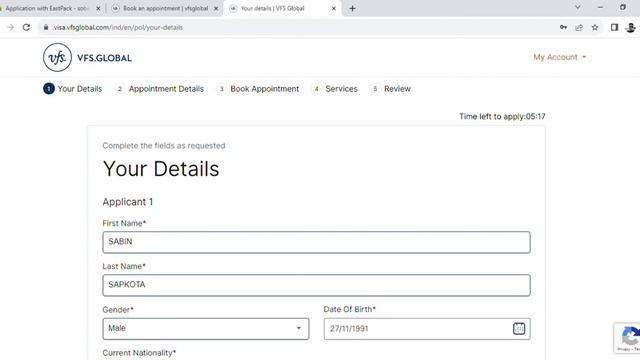This screenshot has width=640, height=360.
Task: Bookmark this page with the star icon
Action: coord(595,27)
